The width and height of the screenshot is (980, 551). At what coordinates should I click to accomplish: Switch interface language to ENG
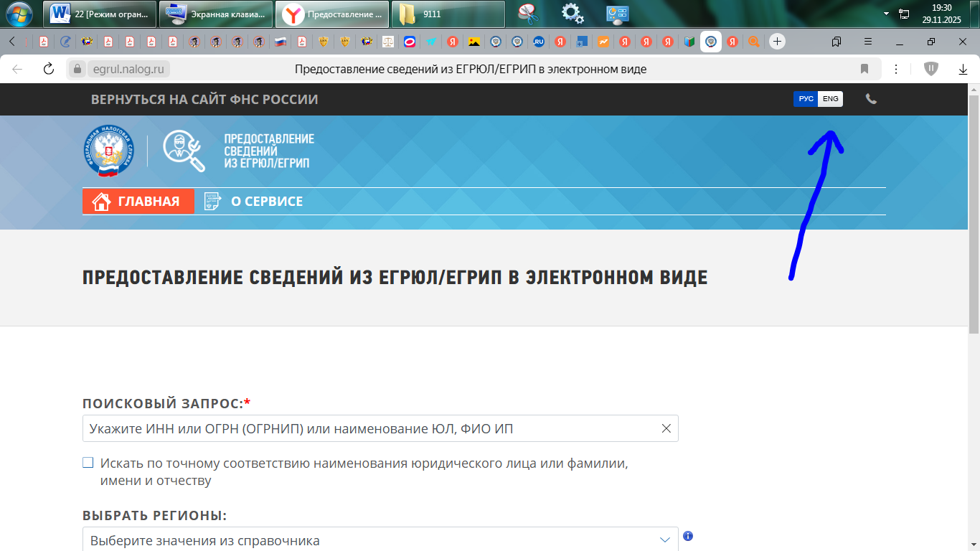(x=829, y=99)
